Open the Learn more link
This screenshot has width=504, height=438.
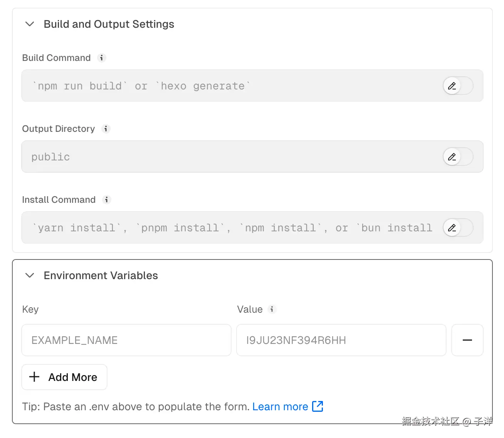click(x=280, y=407)
